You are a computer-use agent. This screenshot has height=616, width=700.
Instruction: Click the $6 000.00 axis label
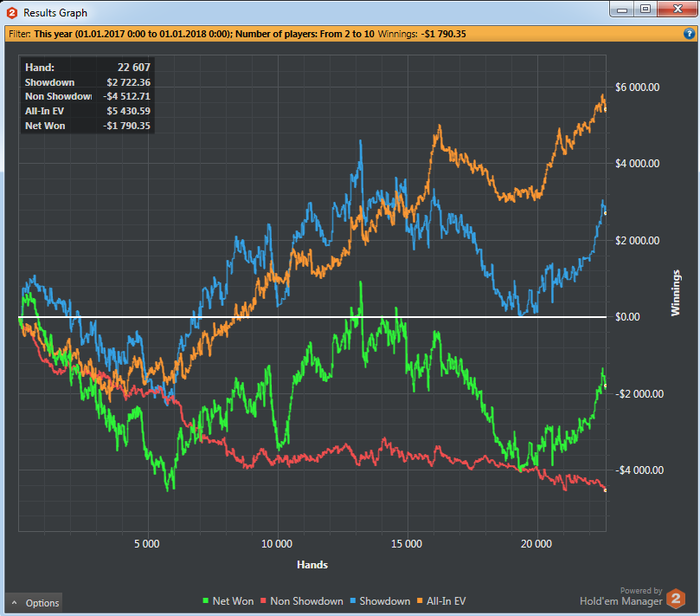pyautogui.click(x=637, y=87)
